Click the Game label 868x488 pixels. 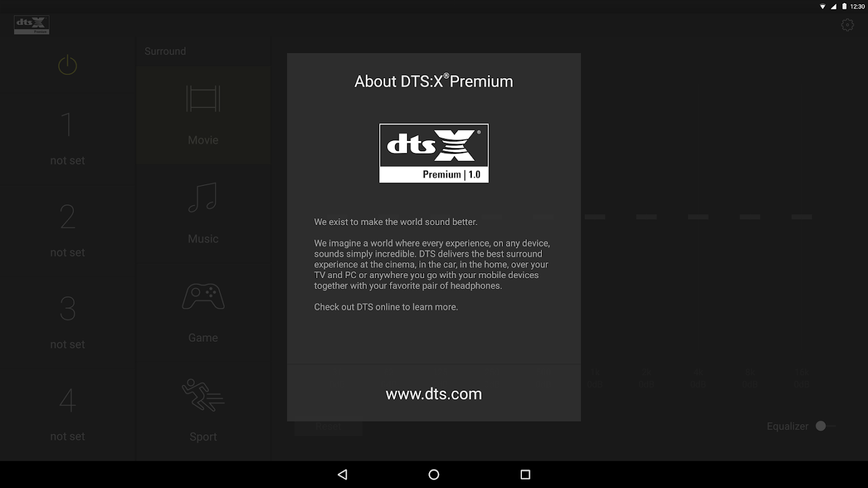pyautogui.click(x=203, y=337)
